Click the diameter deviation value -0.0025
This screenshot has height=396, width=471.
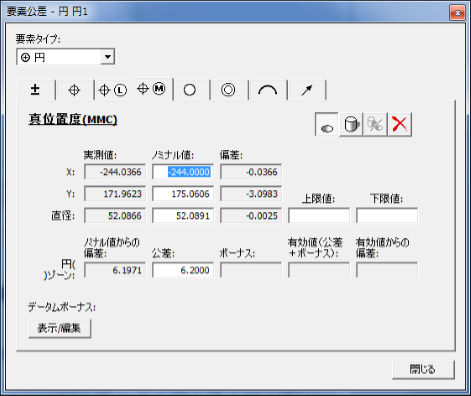click(251, 216)
